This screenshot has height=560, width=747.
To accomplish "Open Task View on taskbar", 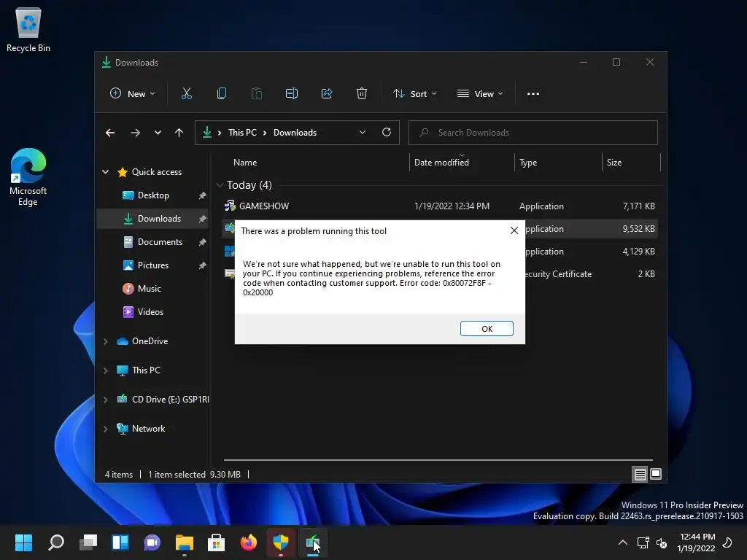I will tap(88, 542).
